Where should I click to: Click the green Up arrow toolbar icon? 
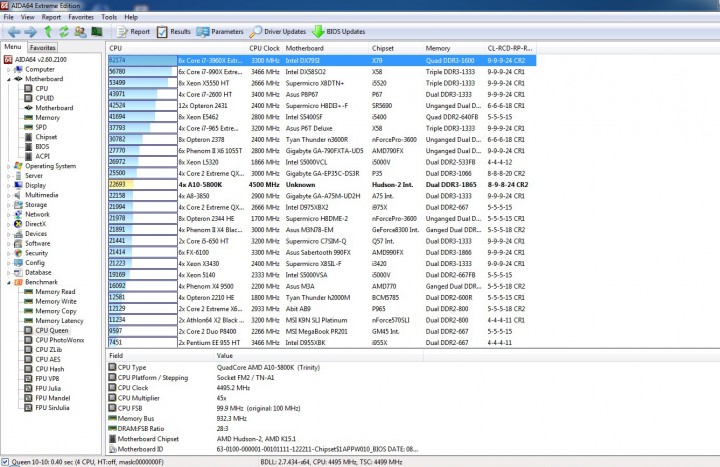coord(48,32)
